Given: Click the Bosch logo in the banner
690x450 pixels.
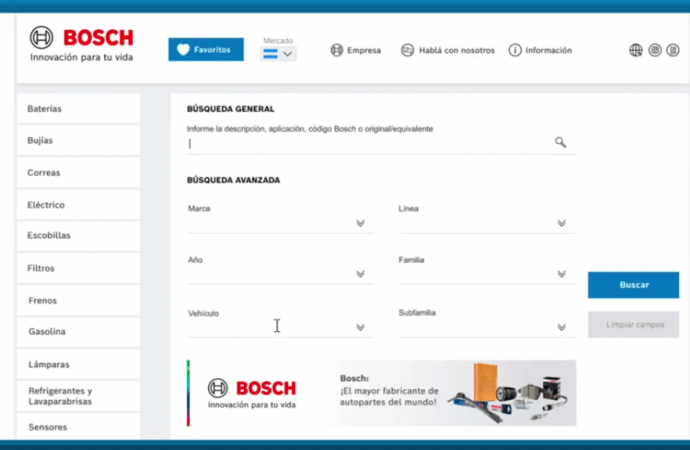Looking at the screenshot, I should coord(252,393).
